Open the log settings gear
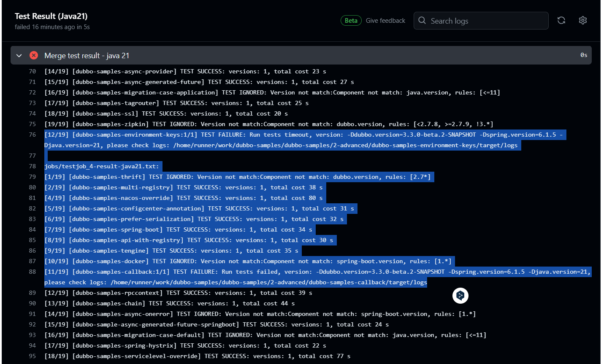 coord(583,20)
